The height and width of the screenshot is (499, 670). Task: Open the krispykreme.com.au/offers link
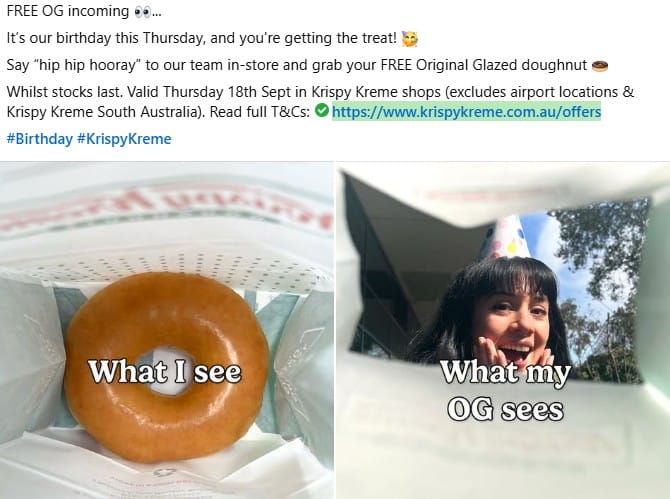tap(466, 112)
